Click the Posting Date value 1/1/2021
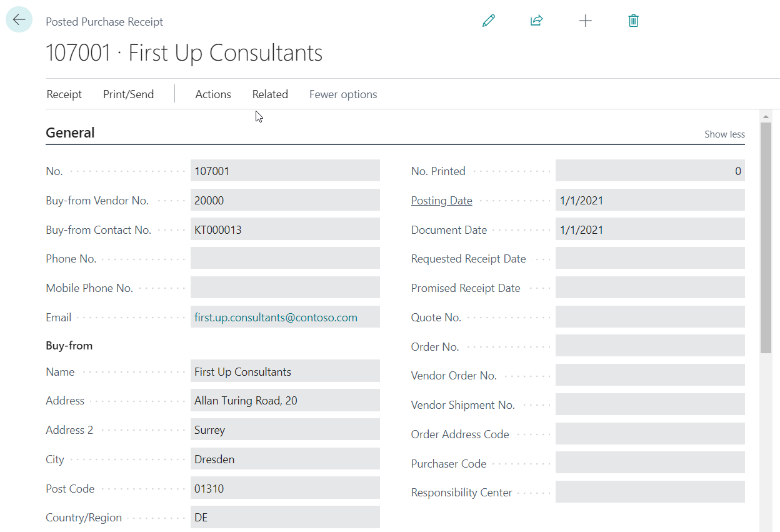 tap(650, 200)
